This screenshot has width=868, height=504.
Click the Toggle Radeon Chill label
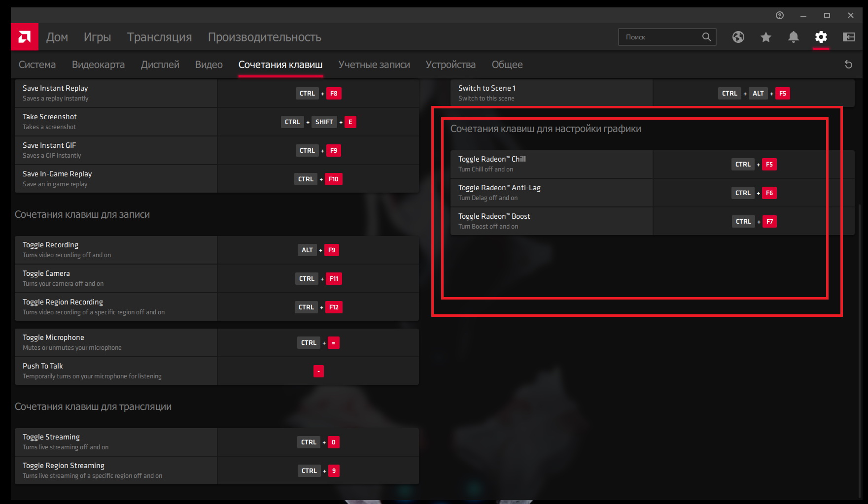pyautogui.click(x=492, y=159)
